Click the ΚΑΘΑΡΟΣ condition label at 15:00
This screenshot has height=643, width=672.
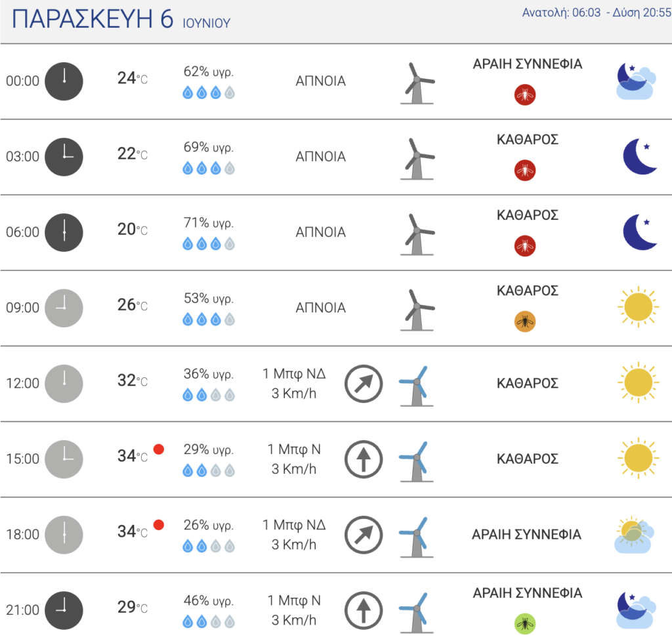(x=528, y=459)
